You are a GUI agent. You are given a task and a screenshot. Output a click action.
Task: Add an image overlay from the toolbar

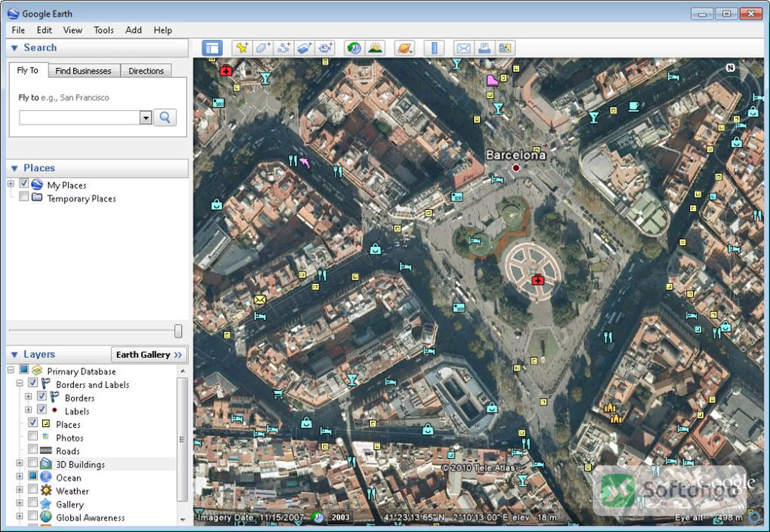pos(304,48)
